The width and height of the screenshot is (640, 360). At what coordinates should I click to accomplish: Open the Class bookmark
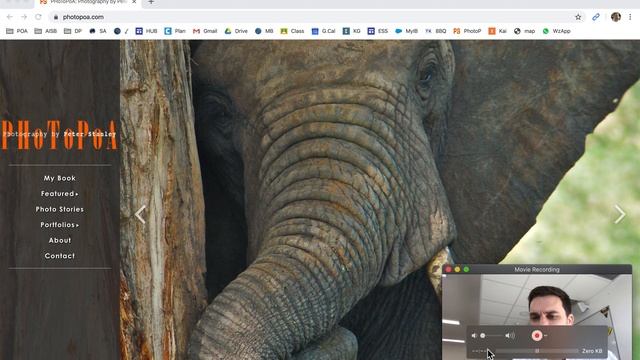tap(292, 31)
